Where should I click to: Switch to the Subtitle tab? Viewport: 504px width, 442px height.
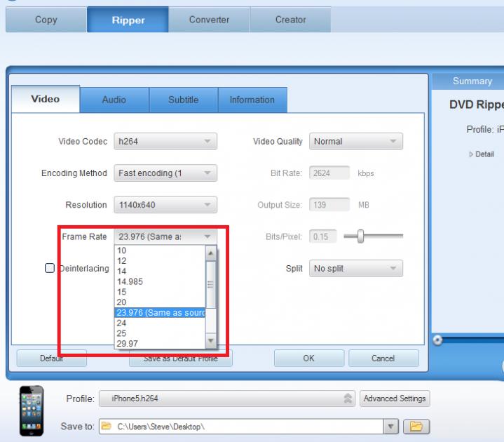coord(183,100)
